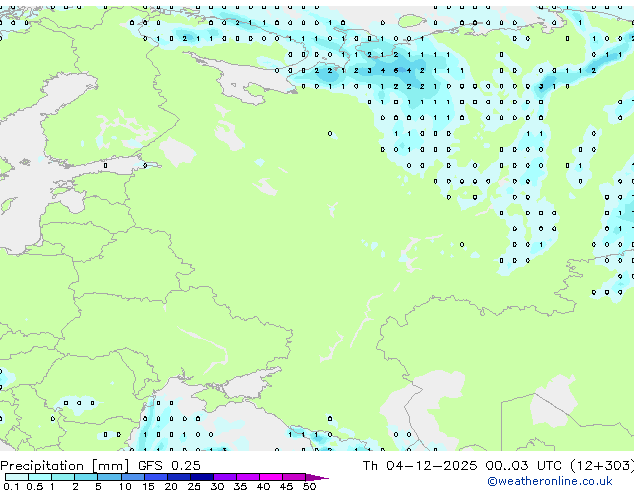The width and height of the screenshot is (634, 490).
Task: Click the '30' legend scale label
Action: click(217, 486)
